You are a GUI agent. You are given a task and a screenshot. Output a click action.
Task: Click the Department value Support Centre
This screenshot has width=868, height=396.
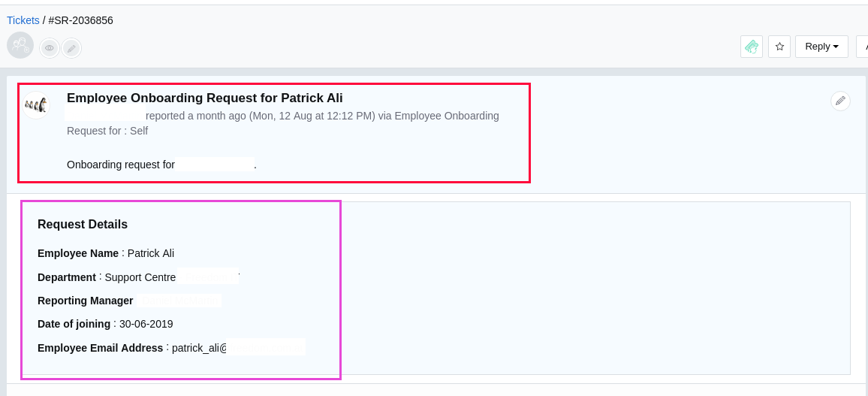[x=140, y=277]
